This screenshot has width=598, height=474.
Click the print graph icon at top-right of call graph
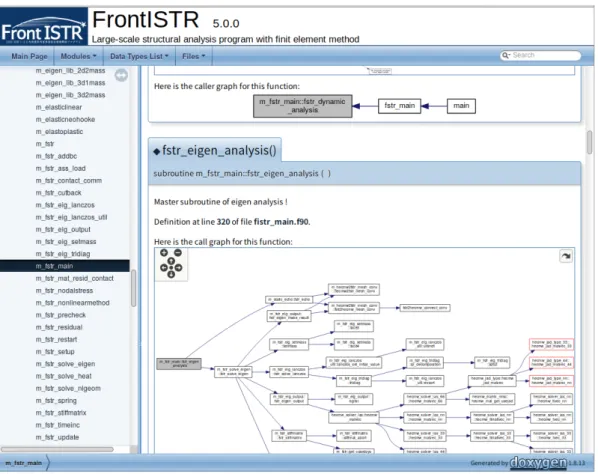(566, 256)
